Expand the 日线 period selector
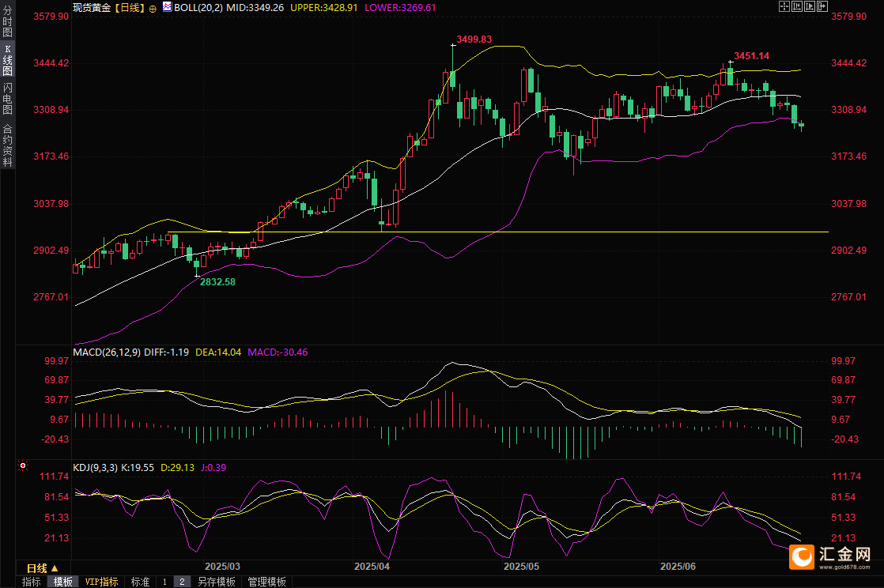This screenshot has height=588, width=884. click(x=43, y=568)
